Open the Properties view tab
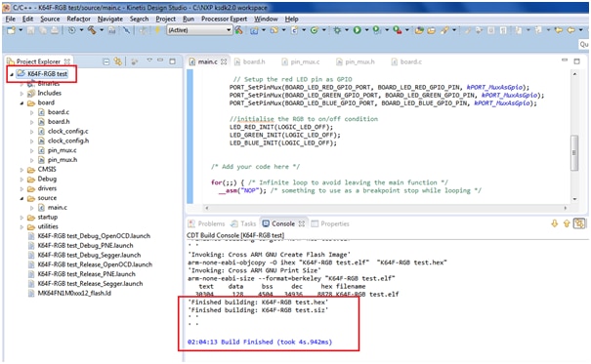The image size is (591, 364). (x=330, y=223)
